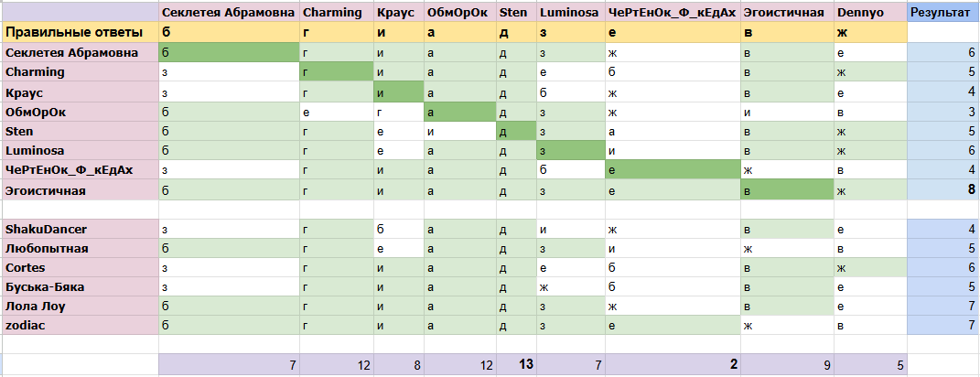Viewport: 980px width, 377px height.
Task: Click the bold result 8 for Эгоистичная
Action: click(971, 190)
